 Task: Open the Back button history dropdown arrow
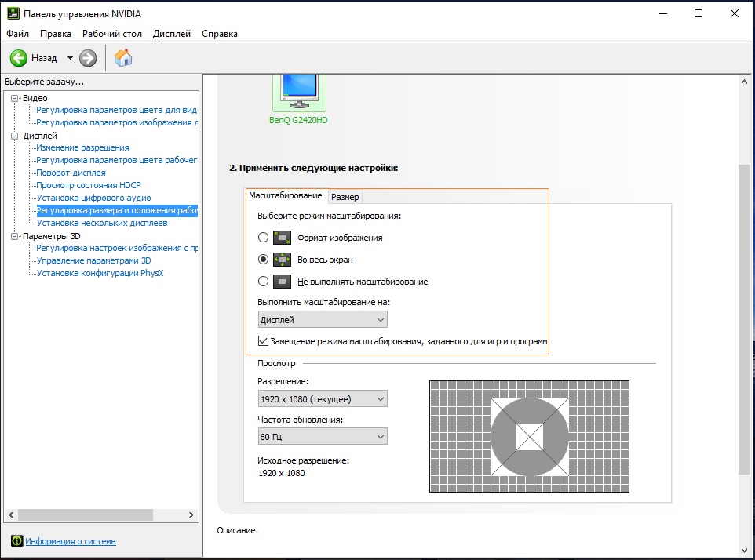coord(70,58)
